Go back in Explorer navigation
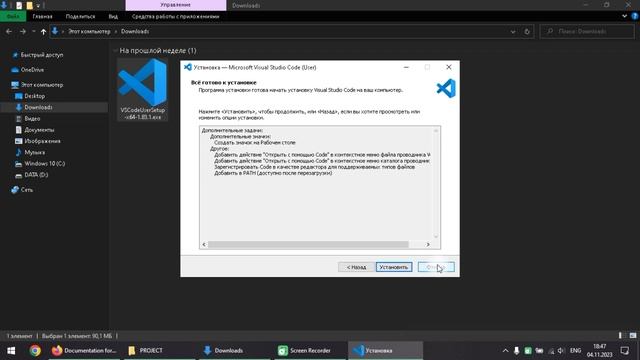640x360 pixels. 9,31
